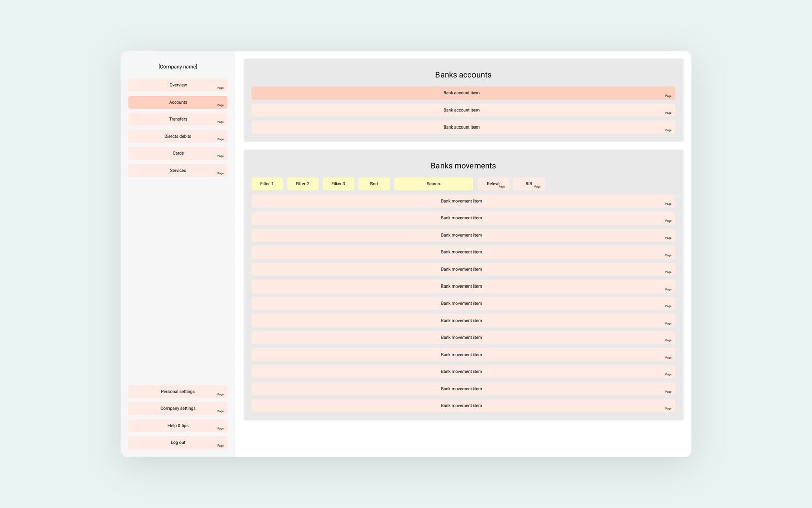Apply Filter 2 on movements
812x508 pixels.
(302, 184)
